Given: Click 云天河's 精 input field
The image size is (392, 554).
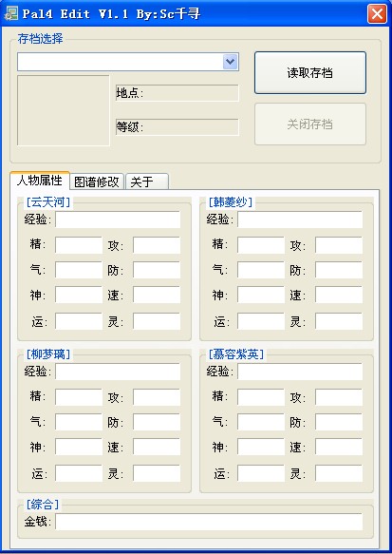Looking at the screenshot, I should tap(79, 245).
